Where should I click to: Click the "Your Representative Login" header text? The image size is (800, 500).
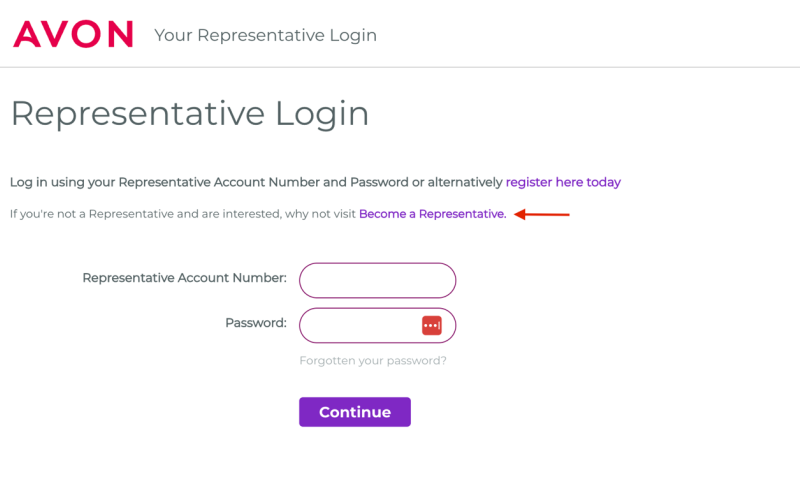click(265, 35)
